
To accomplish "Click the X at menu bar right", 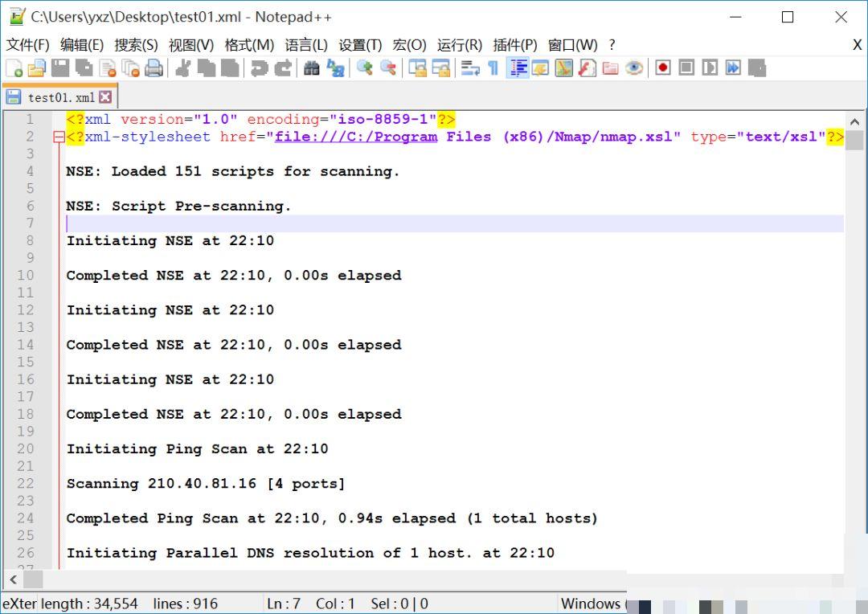I will point(857,45).
